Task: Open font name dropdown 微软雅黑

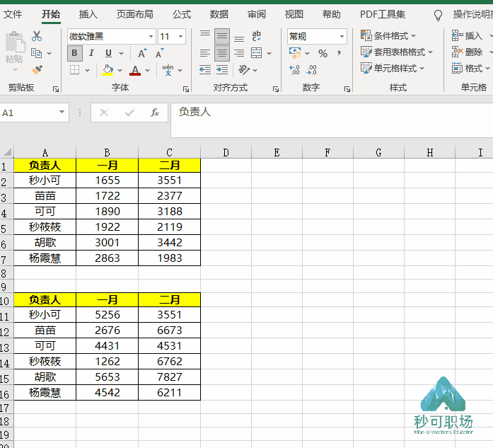Action: tap(151, 37)
